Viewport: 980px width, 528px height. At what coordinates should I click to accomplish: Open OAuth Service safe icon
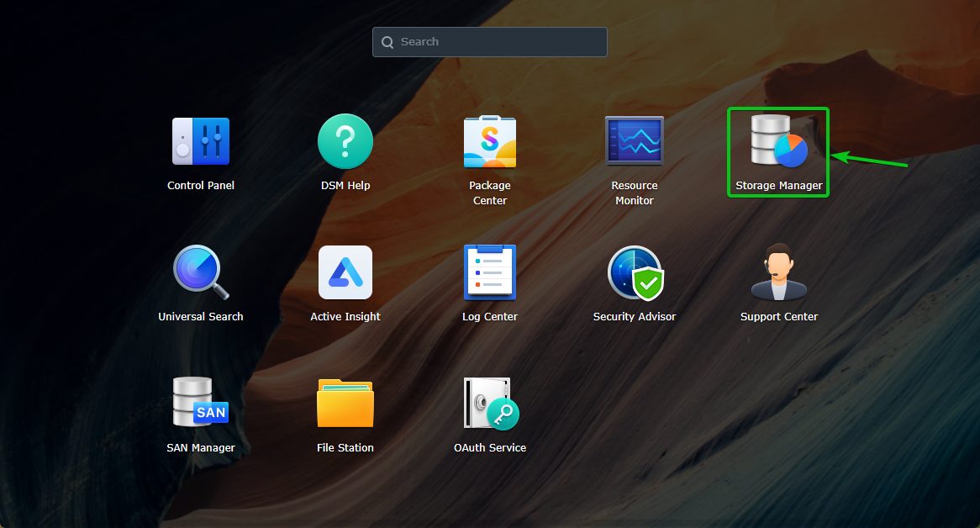tap(490, 404)
